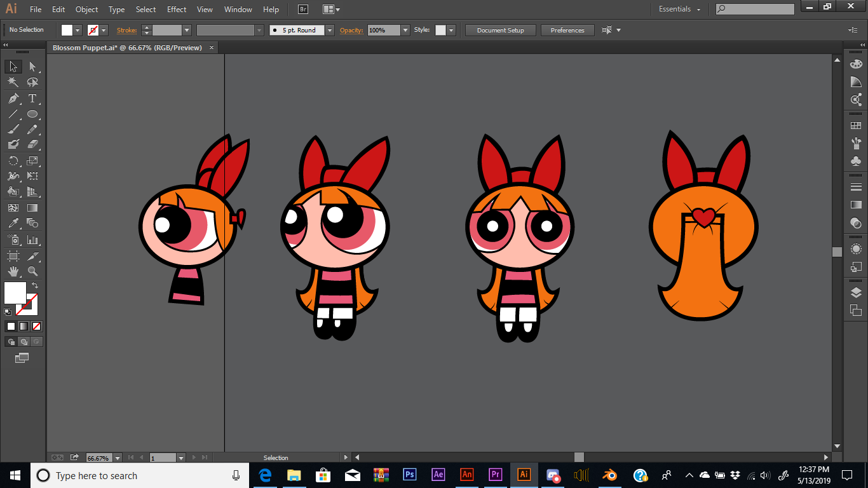This screenshot has height=488, width=868.
Task: Open the Layers panel icon
Action: click(856, 292)
